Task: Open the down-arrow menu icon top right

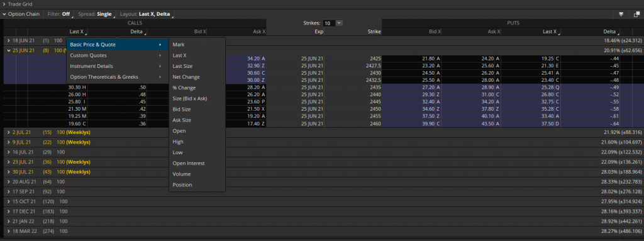Action: pos(621,14)
